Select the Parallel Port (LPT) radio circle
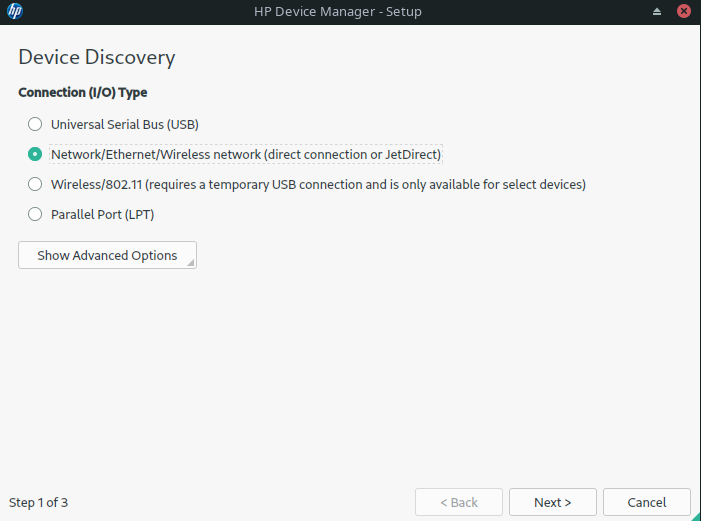The image size is (701, 521). pos(35,214)
